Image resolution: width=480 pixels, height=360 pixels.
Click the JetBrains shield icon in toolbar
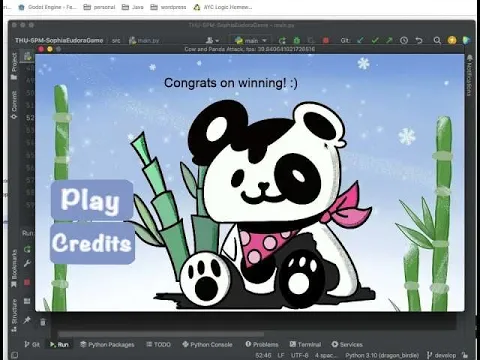tap(466, 40)
